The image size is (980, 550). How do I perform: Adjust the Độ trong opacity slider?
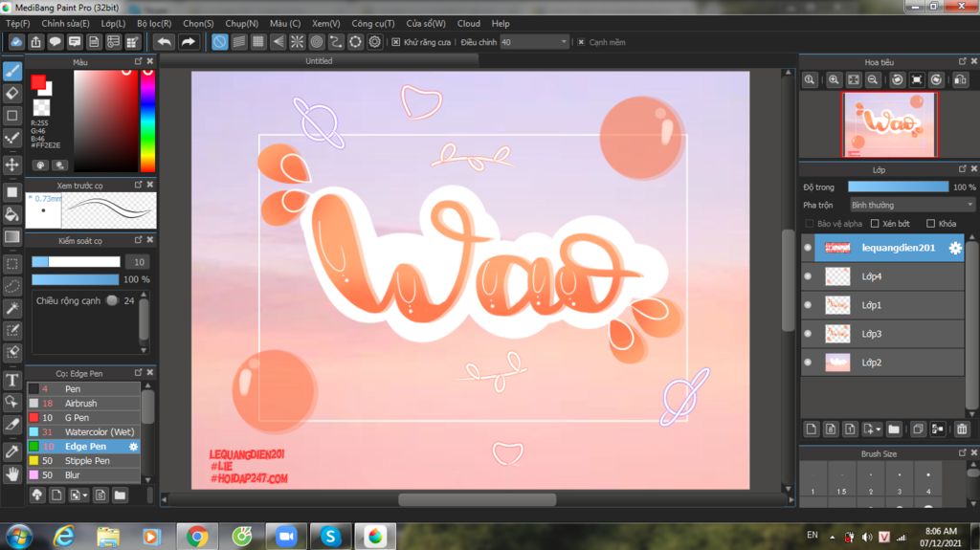pyautogui.click(x=898, y=187)
